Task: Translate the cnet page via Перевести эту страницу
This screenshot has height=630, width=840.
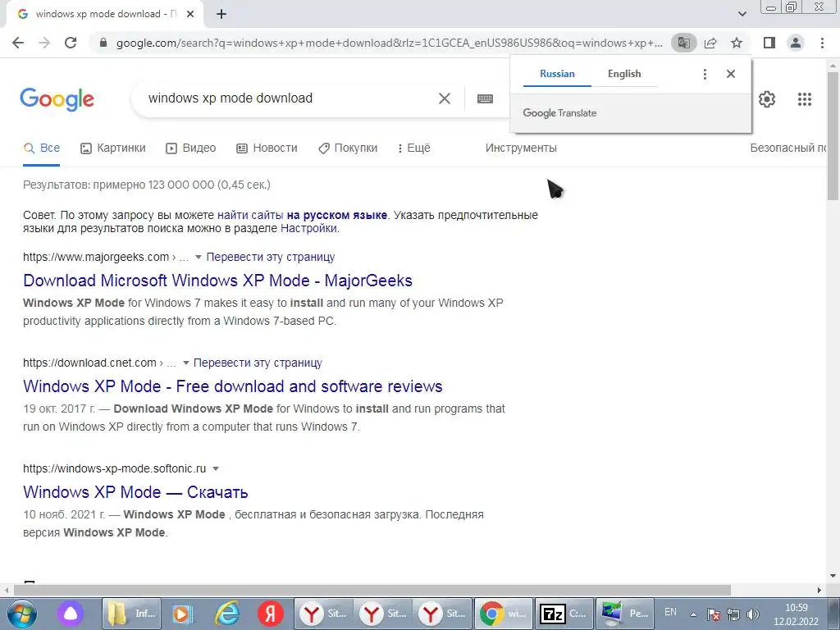Action: (x=258, y=363)
